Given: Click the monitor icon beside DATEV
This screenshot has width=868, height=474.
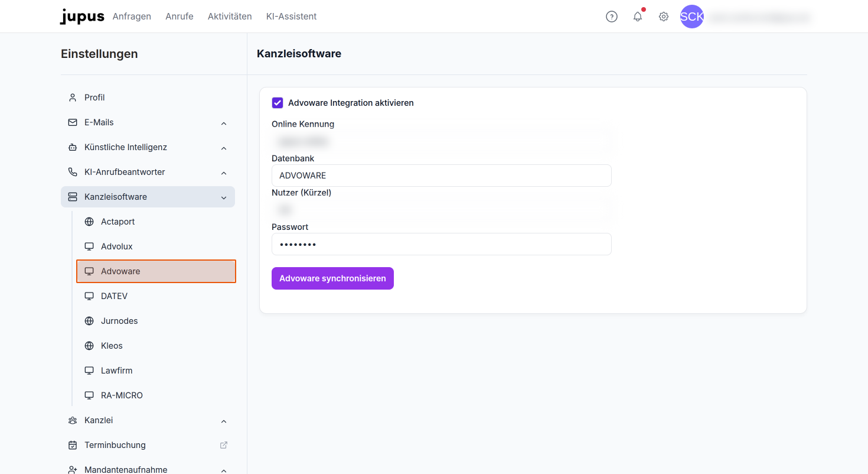Looking at the screenshot, I should (89, 296).
